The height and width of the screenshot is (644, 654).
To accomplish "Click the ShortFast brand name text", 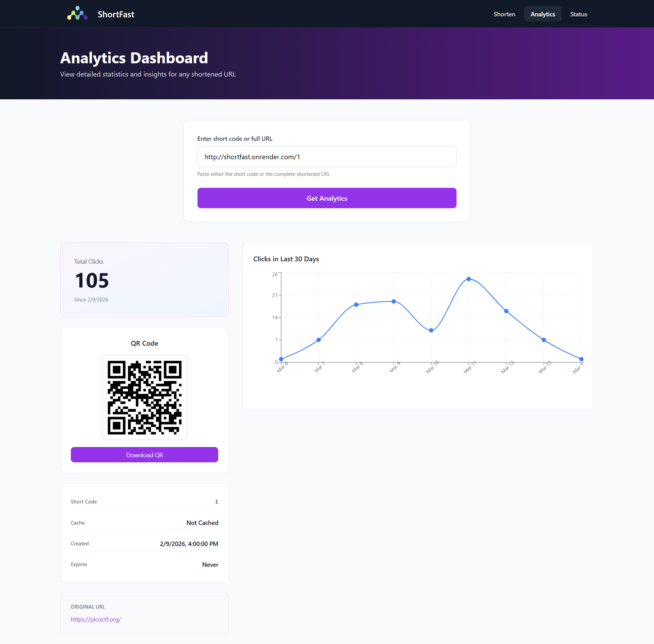I will coord(116,14).
